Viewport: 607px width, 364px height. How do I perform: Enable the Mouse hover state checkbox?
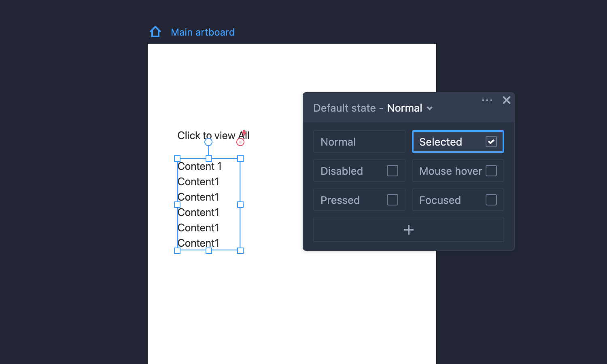(x=491, y=171)
